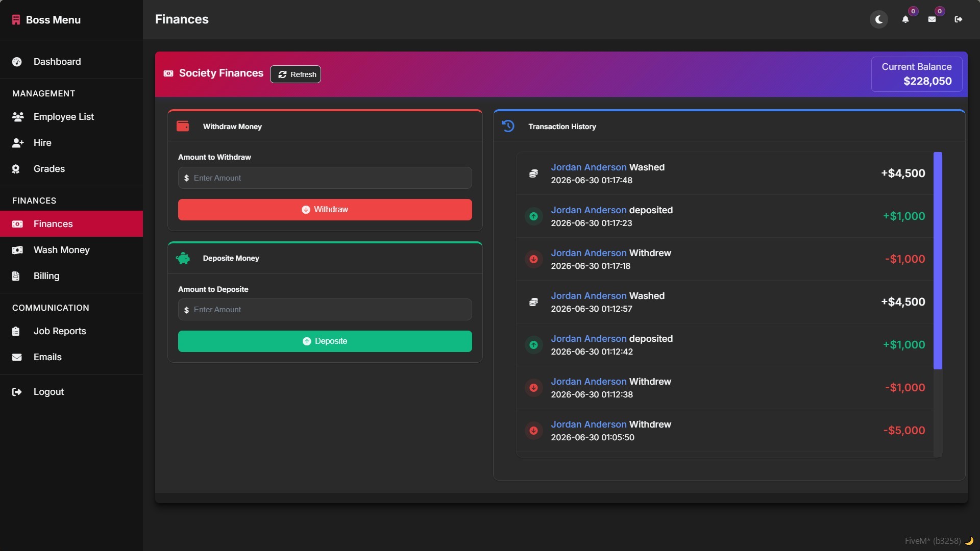
Task: Toggle dark mode moon icon
Action: click(879, 19)
